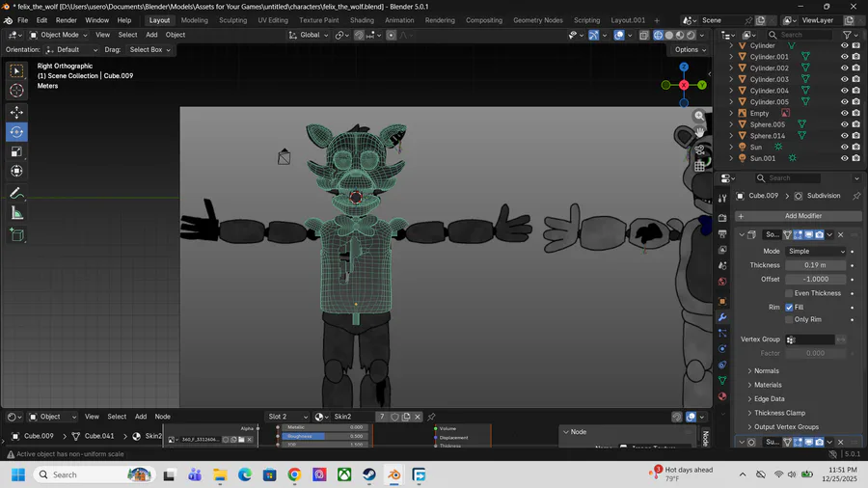Open the Options dropdown in the viewport
This screenshot has height=488, width=868.
691,50
